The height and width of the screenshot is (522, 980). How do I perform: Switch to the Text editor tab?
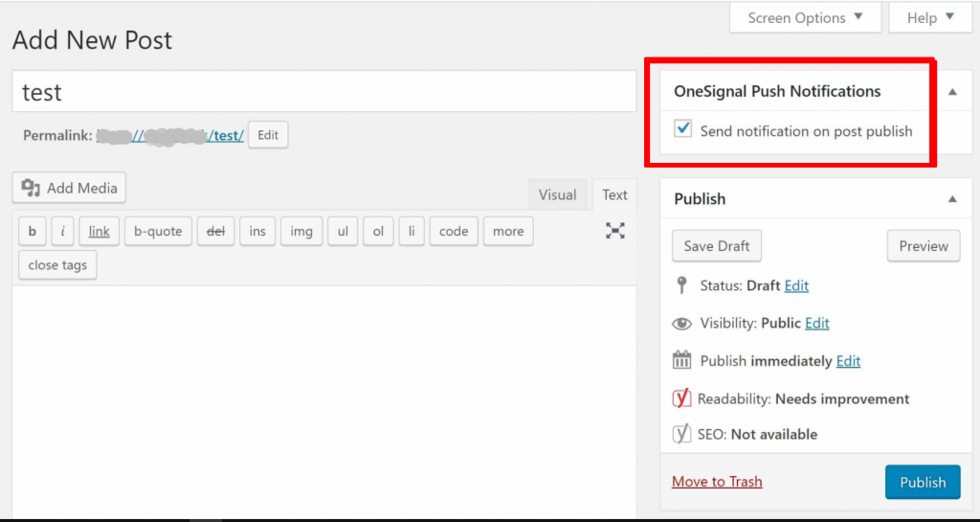click(x=614, y=194)
